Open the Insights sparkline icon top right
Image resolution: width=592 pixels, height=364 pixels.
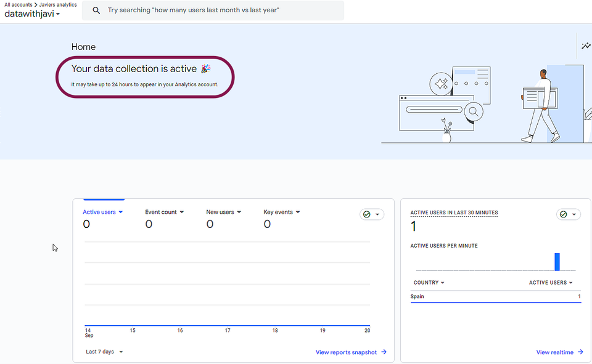pyautogui.click(x=586, y=46)
